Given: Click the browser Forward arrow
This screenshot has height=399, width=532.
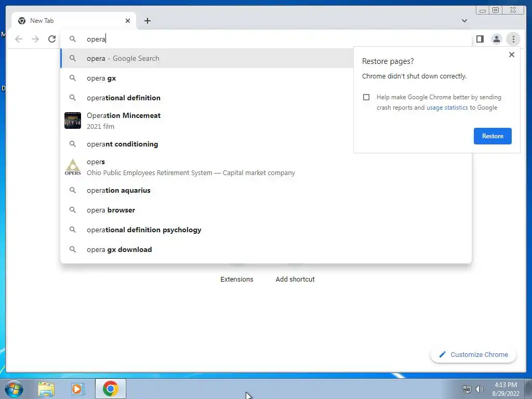Looking at the screenshot, I should point(35,39).
